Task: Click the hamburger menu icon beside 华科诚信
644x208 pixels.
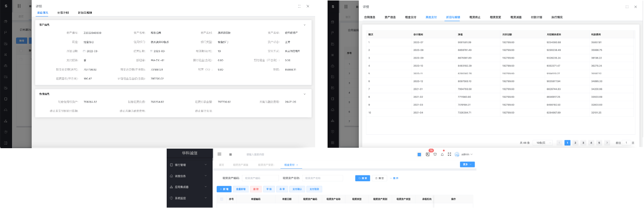Action: tap(219, 154)
